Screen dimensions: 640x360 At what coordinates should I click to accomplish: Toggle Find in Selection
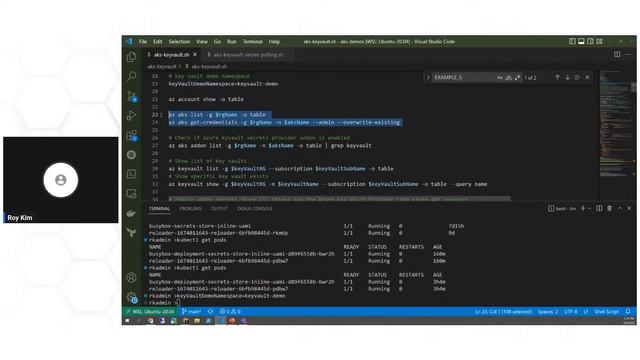(577, 77)
